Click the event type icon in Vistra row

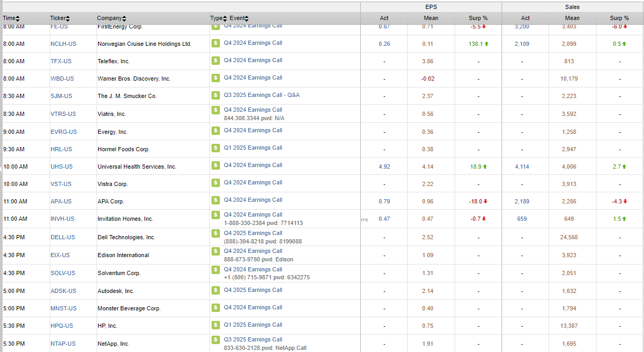pos(215,183)
